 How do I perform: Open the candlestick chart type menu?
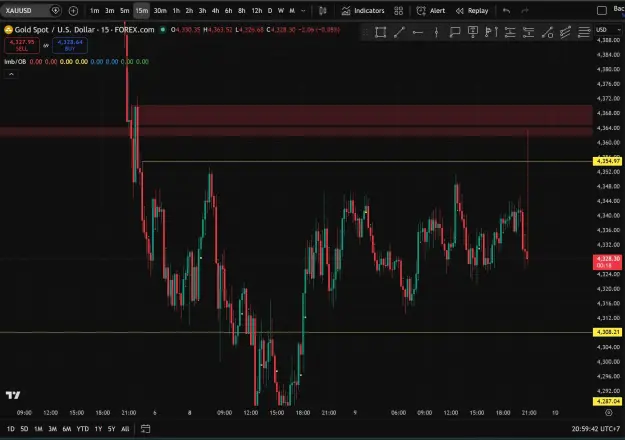pyautogui.click(x=323, y=11)
